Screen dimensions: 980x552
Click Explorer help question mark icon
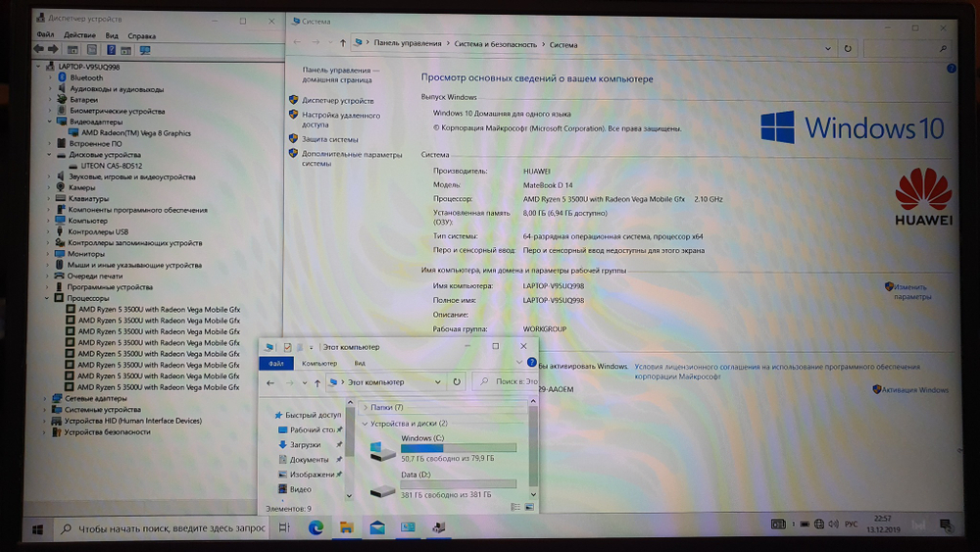tap(532, 362)
